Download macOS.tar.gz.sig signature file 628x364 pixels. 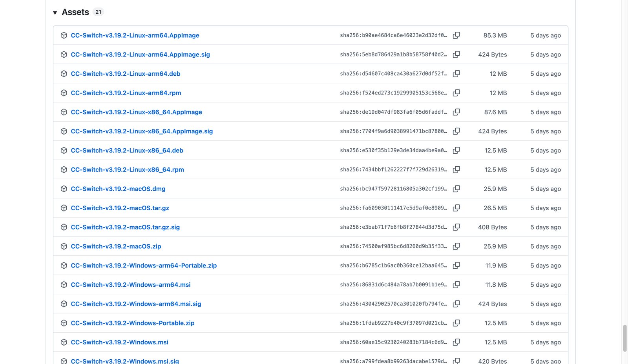point(125,227)
